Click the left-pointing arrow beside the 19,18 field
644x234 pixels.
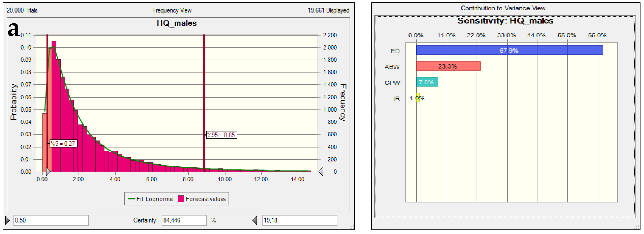[x=255, y=220]
